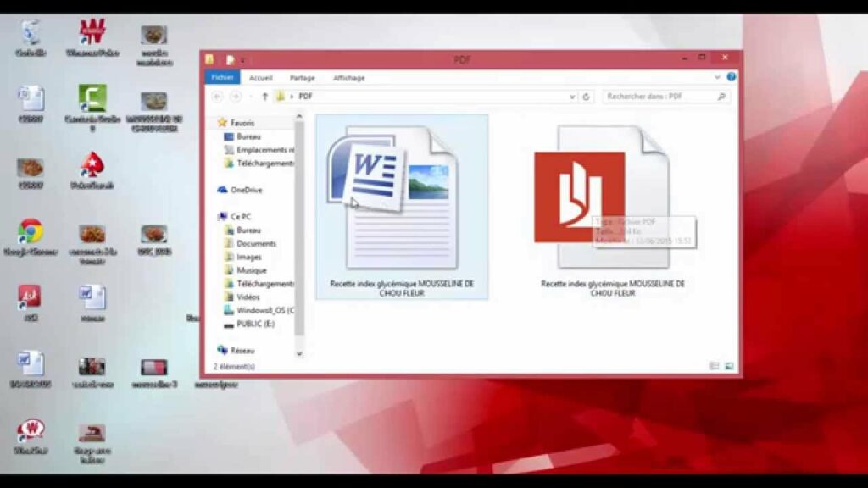Expand the ribbon with the chevron

719,77
